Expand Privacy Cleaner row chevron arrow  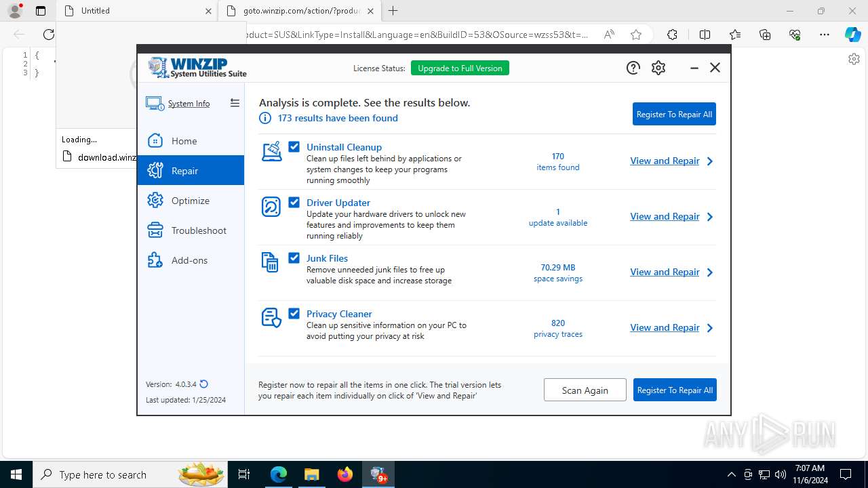coord(710,328)
